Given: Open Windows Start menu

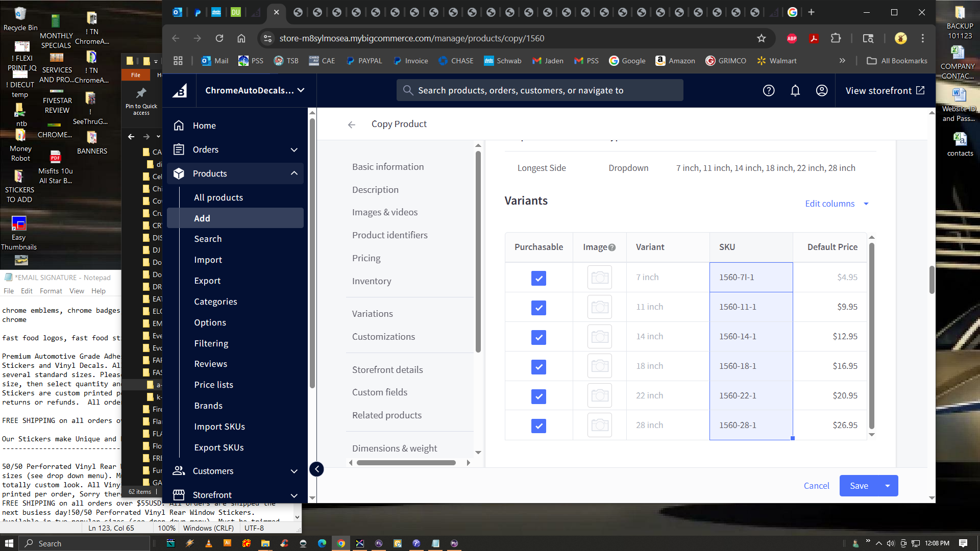Looking at the screenshot, I should click(x=9, y=543).
